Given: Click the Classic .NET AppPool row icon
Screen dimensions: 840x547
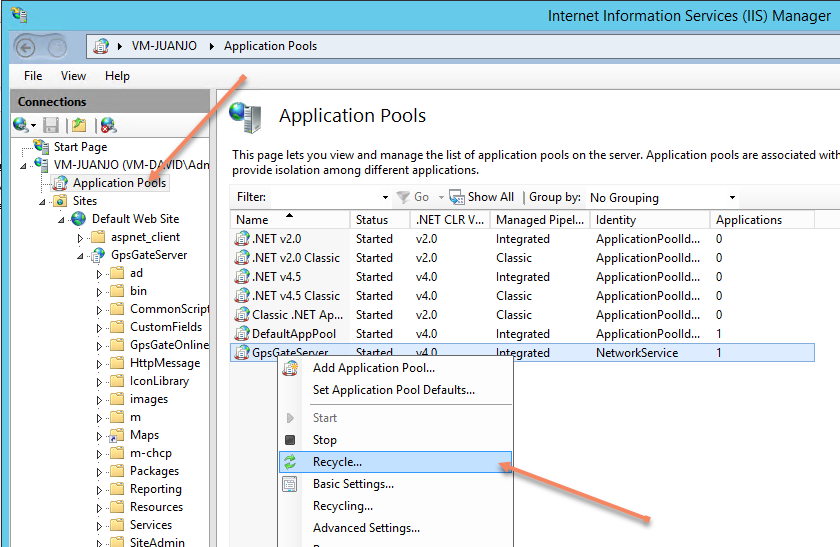Looking at the screenshot, I should [242, 314].
